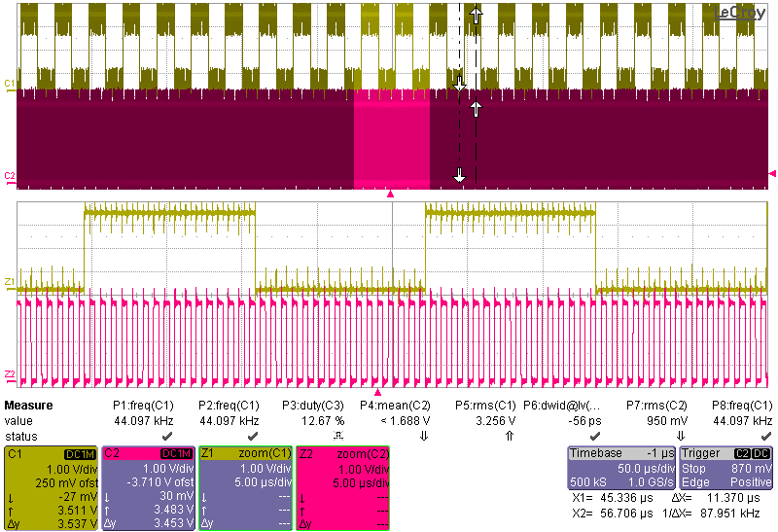Image resolution: width=778 pixels, height=532 pixels.
Task: Open the Timebase settings box
Action: point(620,469)
